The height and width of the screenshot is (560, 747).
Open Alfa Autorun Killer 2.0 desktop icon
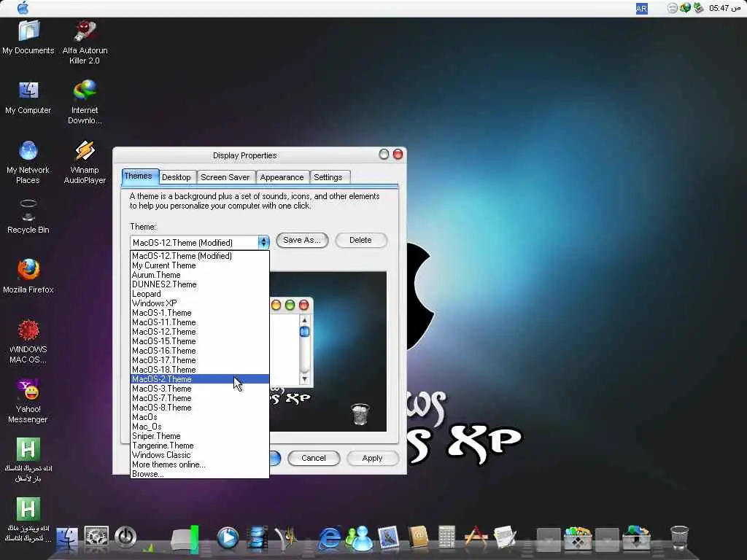[x=85, y=42]
